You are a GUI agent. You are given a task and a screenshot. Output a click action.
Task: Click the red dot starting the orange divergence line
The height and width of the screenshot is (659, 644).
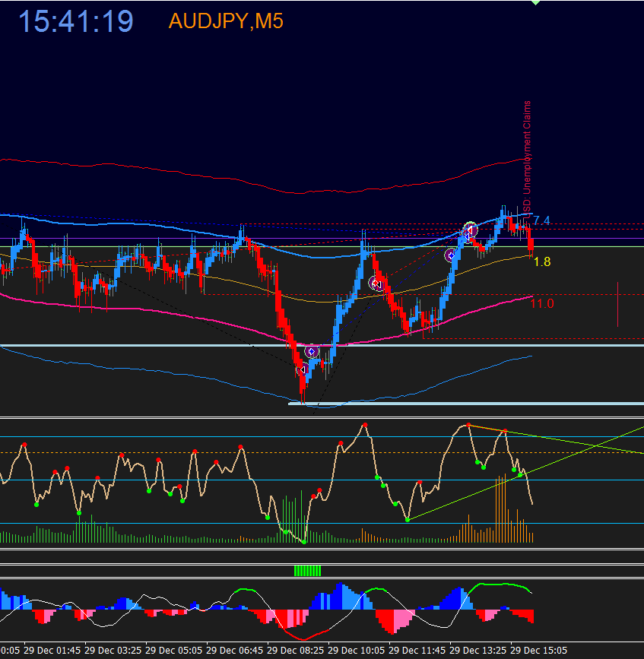468,426
